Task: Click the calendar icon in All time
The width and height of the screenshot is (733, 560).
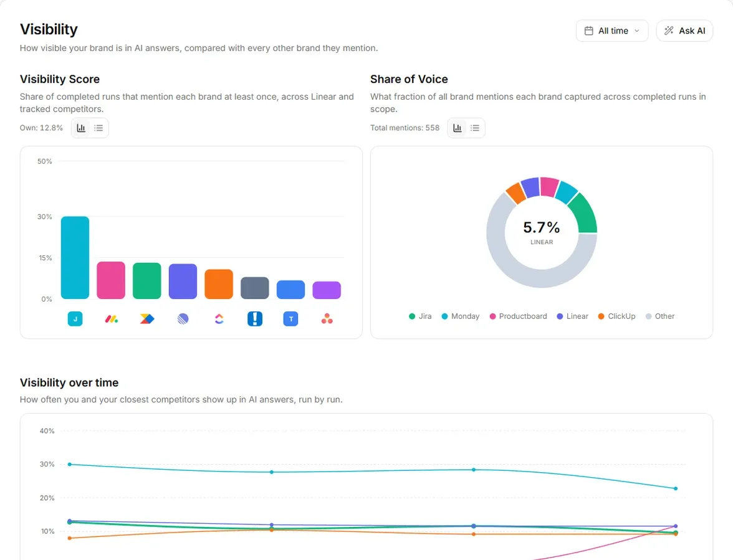Action: [588, 31]
